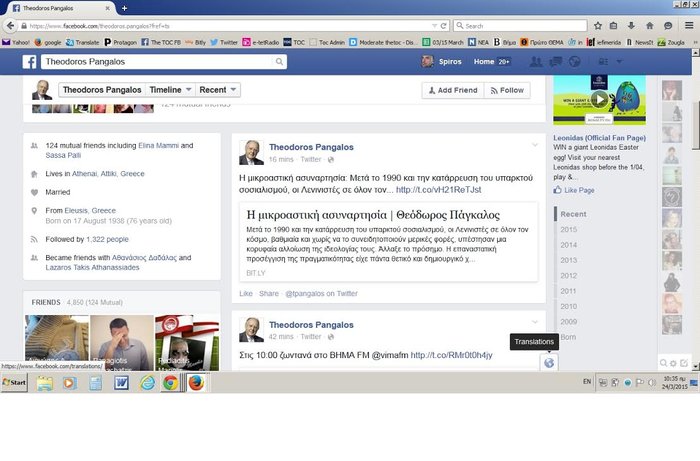Click Firefox back arrow button
This screenshot has height=461, width=700.
[10, 26]
